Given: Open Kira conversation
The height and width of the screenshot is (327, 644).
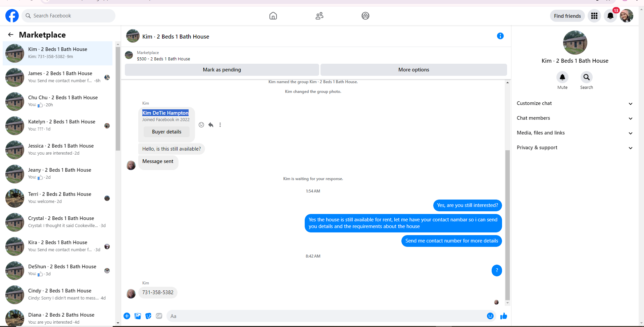Looking at the screenshot, I should pos(58,246).
